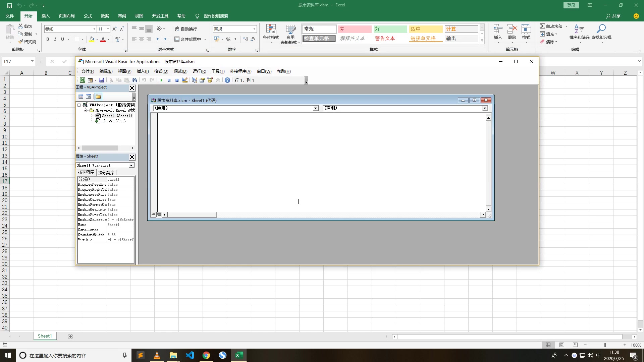Click Find and Select (查找和选择) icon

pos(601,34)
